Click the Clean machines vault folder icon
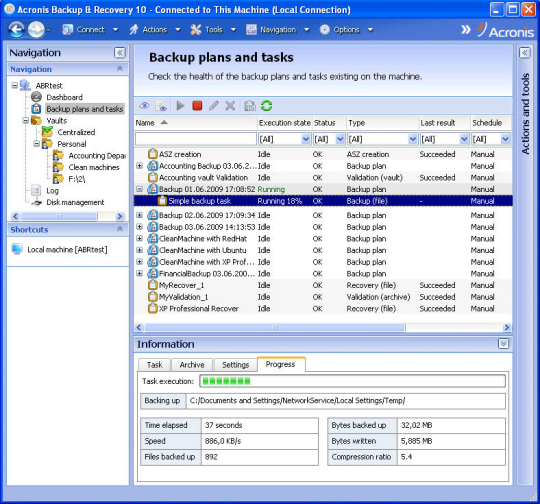This screenshot has width=540, height=504. (x=58, y=167)
